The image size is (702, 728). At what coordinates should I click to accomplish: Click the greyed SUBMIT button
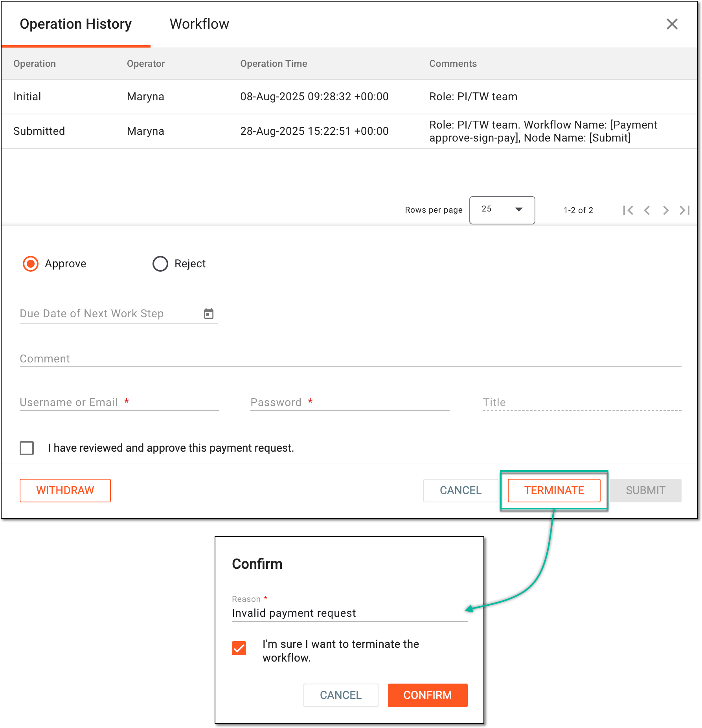coord(645,490)
